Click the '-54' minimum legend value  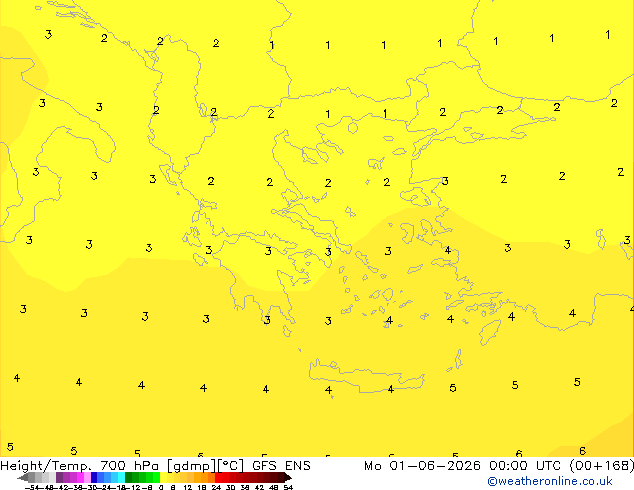(32, 488)
